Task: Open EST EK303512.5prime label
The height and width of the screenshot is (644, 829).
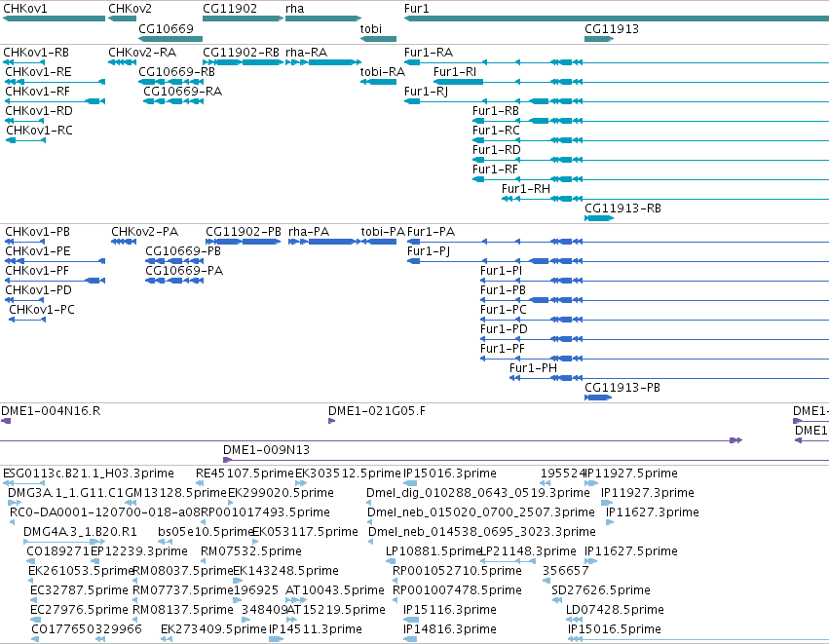Action: coord(348,474)
